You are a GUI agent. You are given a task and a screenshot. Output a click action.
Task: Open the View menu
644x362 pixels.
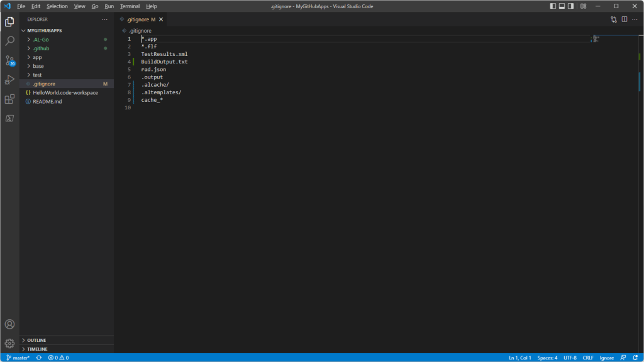click(80, 6)
